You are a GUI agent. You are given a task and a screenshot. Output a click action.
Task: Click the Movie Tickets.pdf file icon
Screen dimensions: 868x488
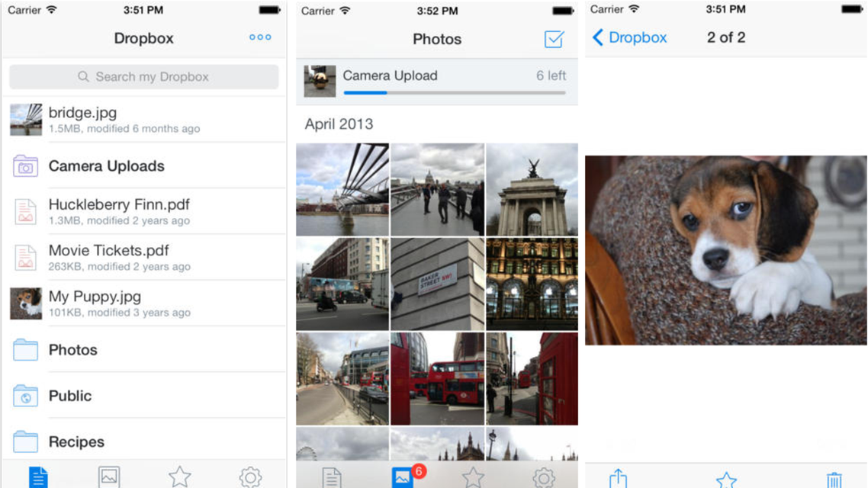tap(25, 258)
